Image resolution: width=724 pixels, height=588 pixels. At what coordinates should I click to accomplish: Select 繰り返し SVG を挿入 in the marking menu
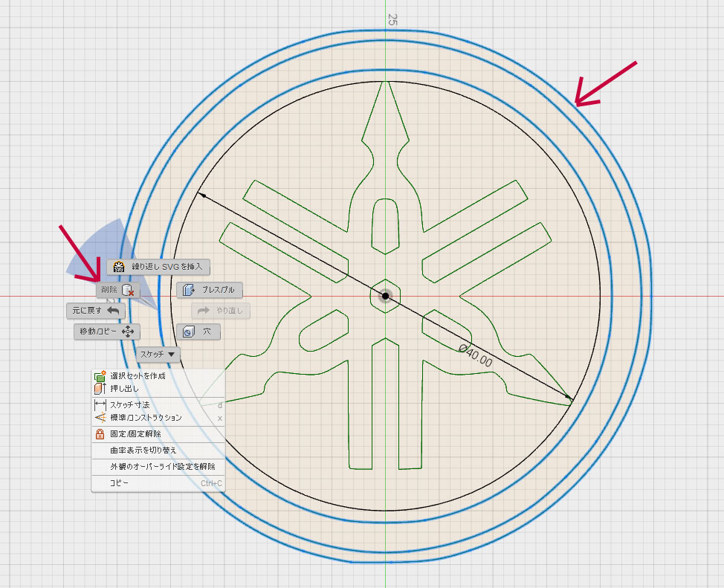158,266
